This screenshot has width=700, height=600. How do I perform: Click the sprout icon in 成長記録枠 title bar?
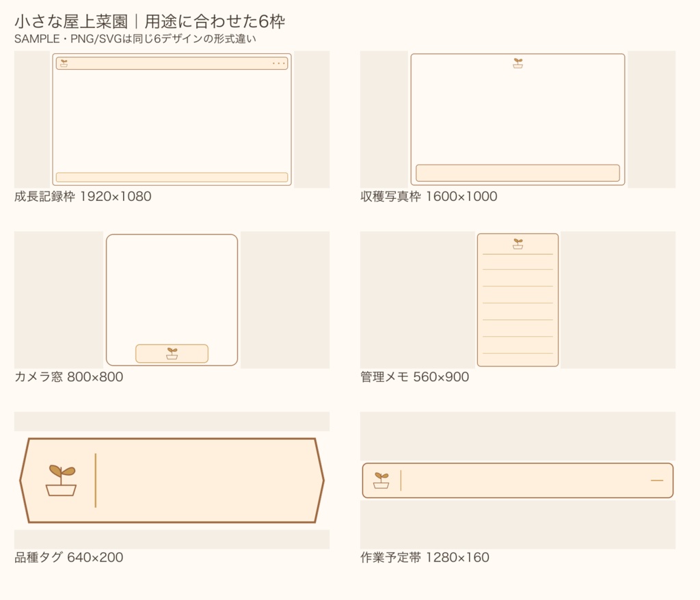(64, 64)
